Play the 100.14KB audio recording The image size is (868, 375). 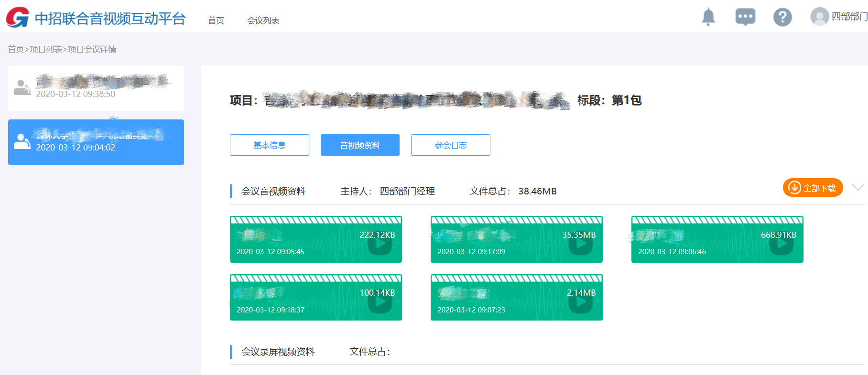pos(380,302)
